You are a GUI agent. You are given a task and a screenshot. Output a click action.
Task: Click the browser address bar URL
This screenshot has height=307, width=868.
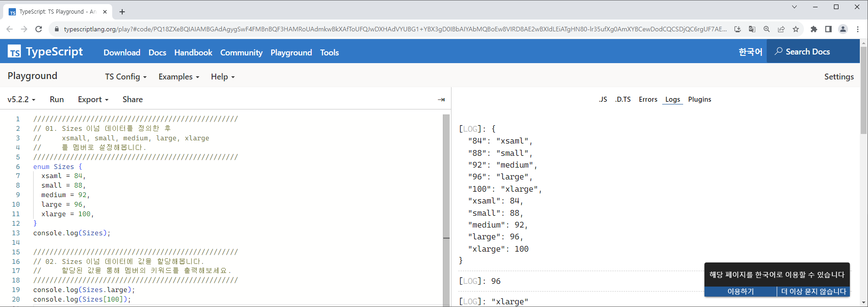395,29
